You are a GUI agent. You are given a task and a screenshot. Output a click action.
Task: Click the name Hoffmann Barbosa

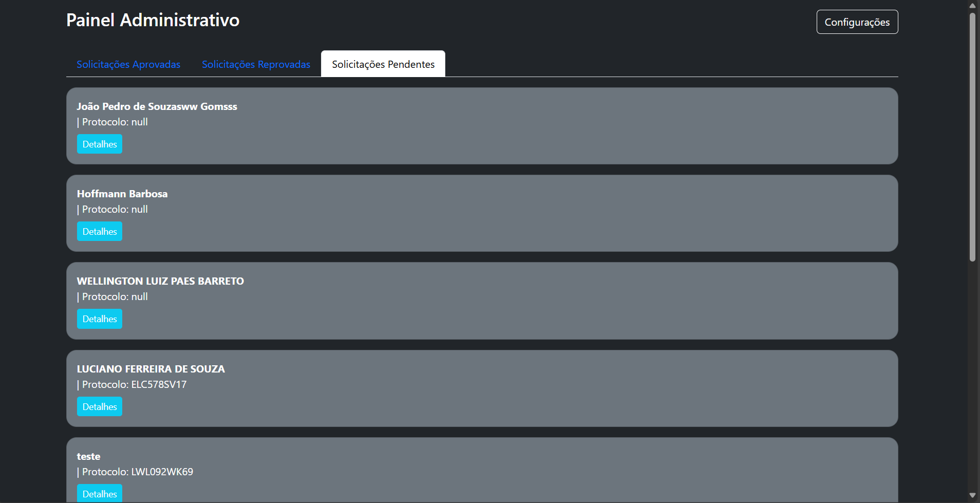(x=122, y=194)
